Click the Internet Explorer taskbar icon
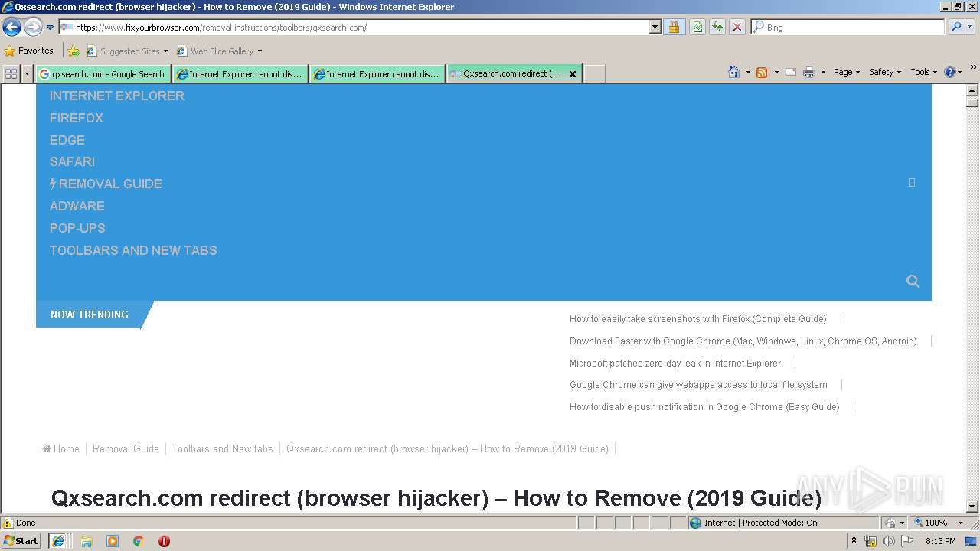Viewport: 980px width, 551px height. click(x=57, y=541)
